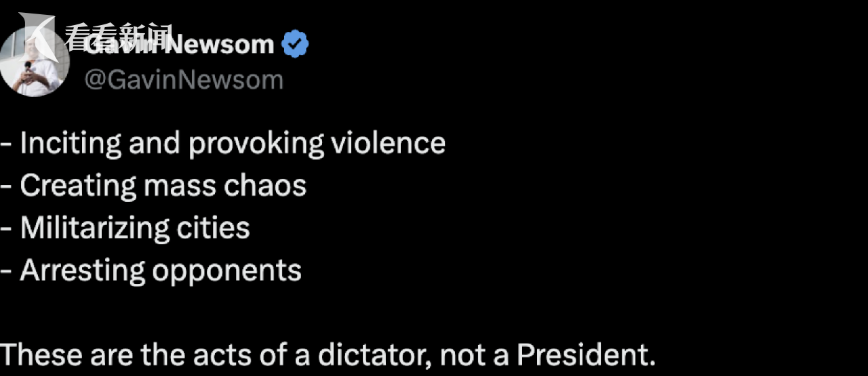Click the blue verified checkmark badge
Image resolution: width=868 pixels, height=376 pixels.
(x=296, y=44)
